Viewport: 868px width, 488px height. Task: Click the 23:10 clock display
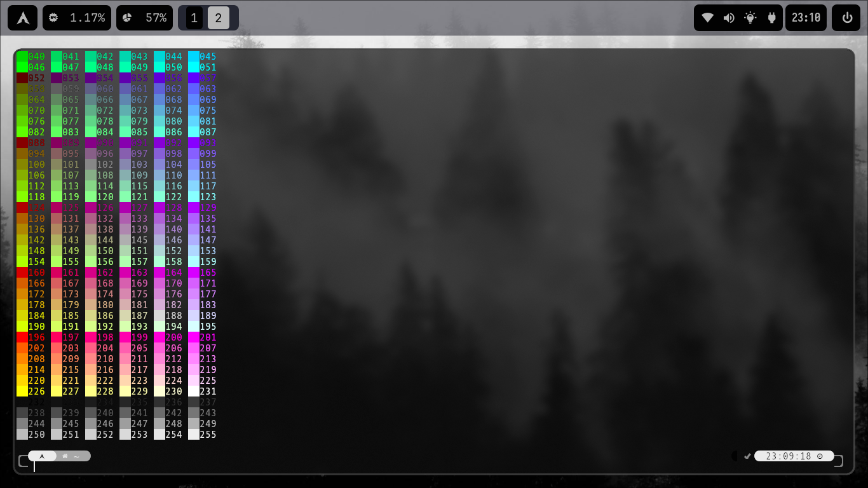click(x=806, y=17)
